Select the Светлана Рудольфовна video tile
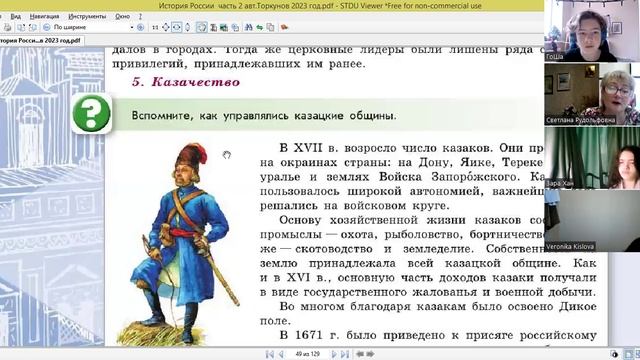640x360 pixels. [592, 94]
